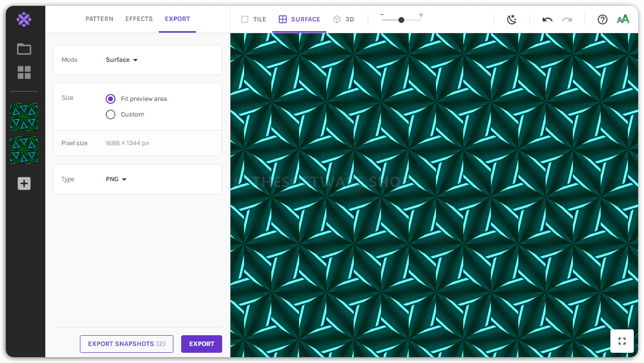The width and height of the screenshot is (644, 363).
Task: Open the projects folder icon
Action: click(24, 49)
